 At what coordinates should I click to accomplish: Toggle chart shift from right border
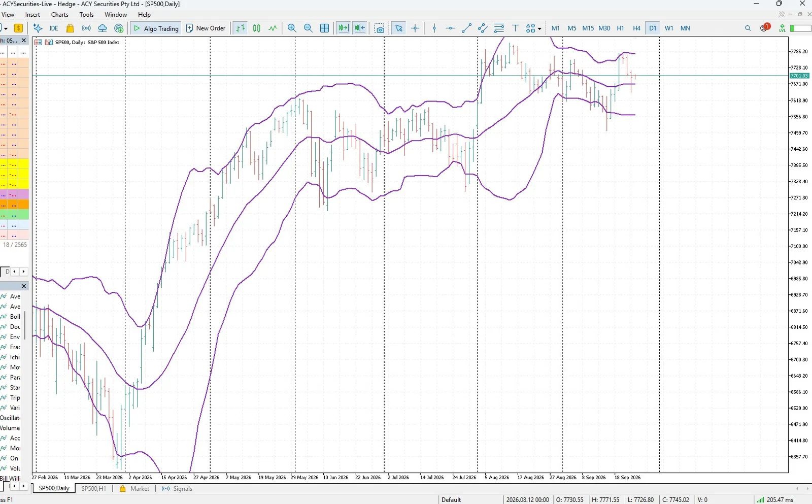(360, 28)
